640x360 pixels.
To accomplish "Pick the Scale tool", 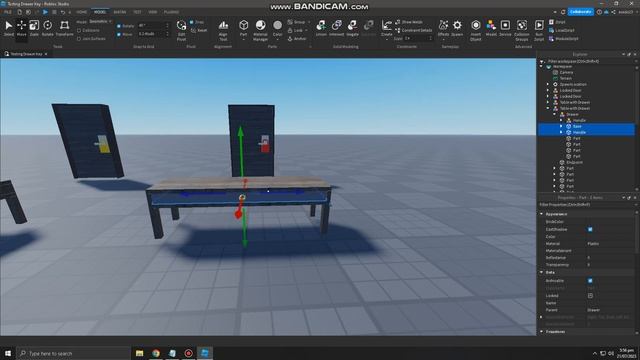I will (34, 28).
